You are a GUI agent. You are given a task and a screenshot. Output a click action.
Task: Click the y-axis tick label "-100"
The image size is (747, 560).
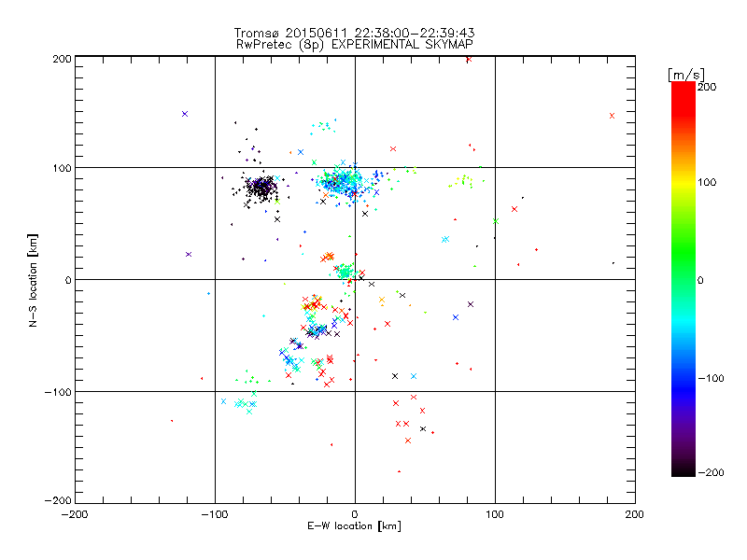(x=58, y=392)
